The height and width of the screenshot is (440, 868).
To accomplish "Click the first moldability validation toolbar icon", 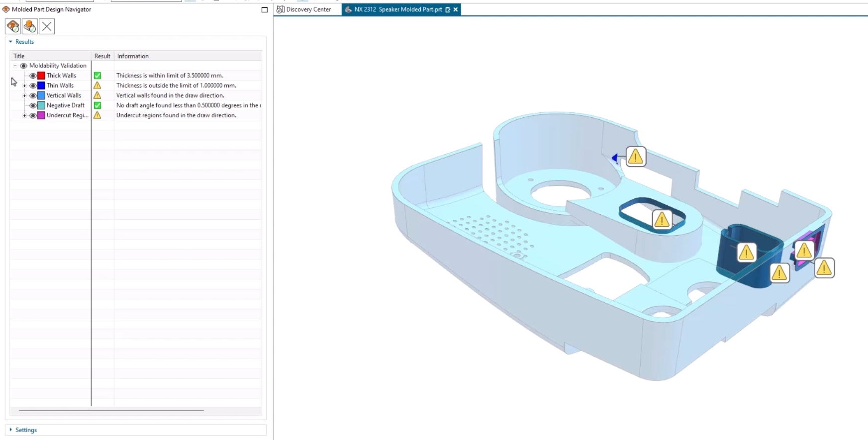I will tap(13, 26).
